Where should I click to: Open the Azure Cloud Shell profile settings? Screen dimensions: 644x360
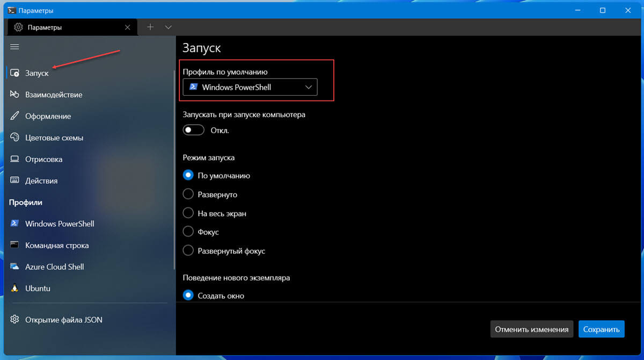pos(90,267)
